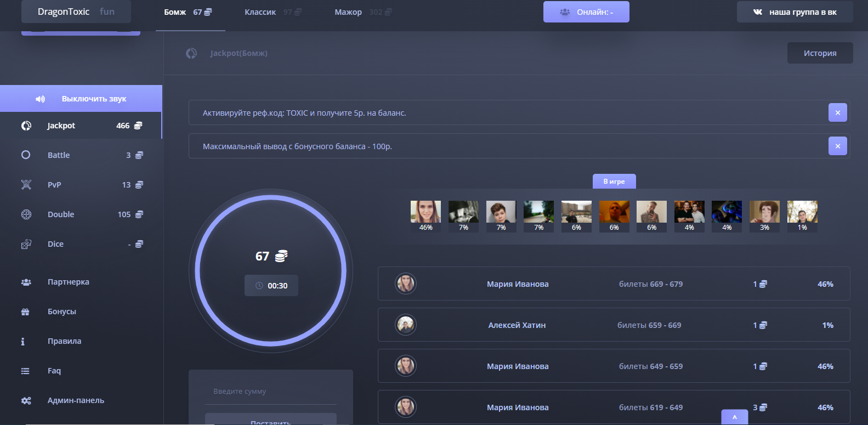This screenshot has height=425, width=868.
Task: Click the coins icon next to Battle 3
Action: point(139,155)
